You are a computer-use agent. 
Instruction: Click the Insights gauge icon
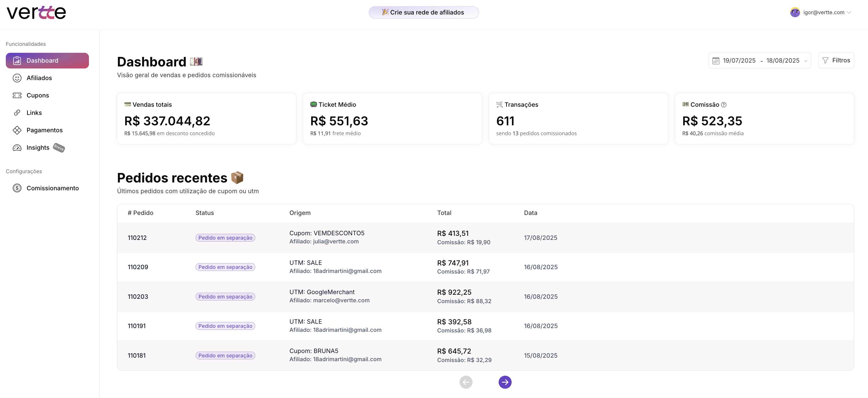tap(17, 148)
